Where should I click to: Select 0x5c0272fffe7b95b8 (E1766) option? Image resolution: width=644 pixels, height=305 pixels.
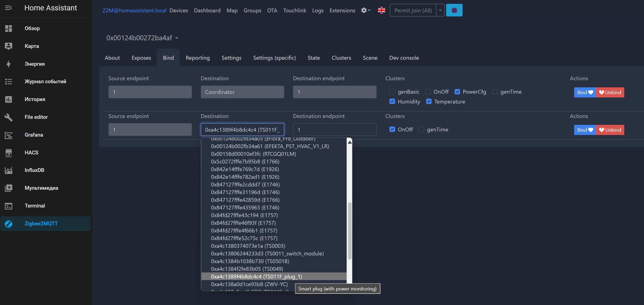[x=274, y=162]
